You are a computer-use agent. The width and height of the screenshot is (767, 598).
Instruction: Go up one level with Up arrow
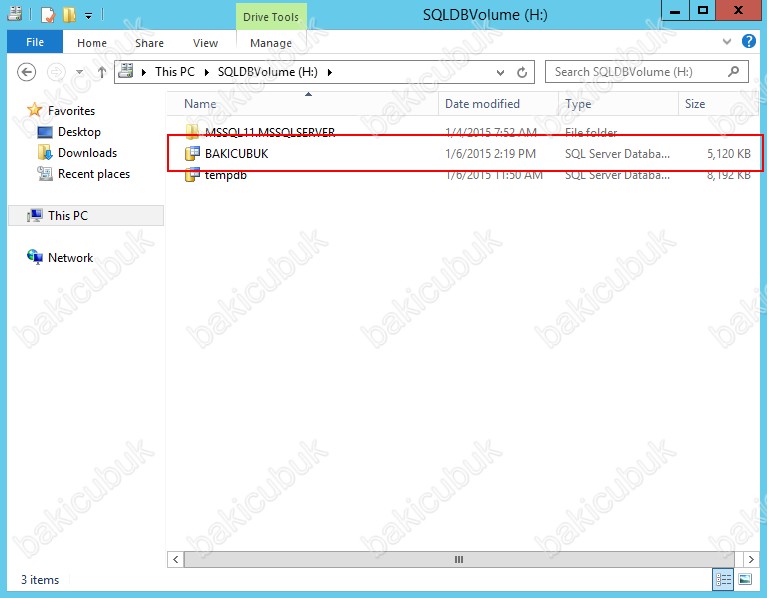point(101,72)
